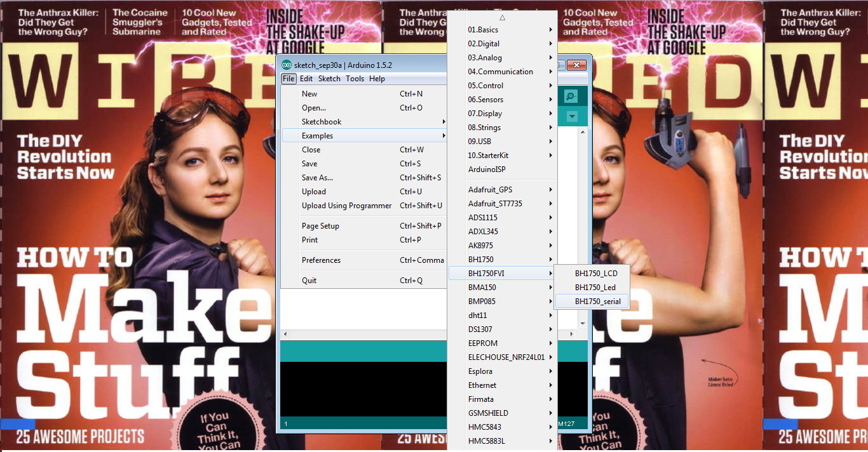The width and height of the screenshot is (868, 452).
Task: Expand 05.Control examples
Action: 502,86
